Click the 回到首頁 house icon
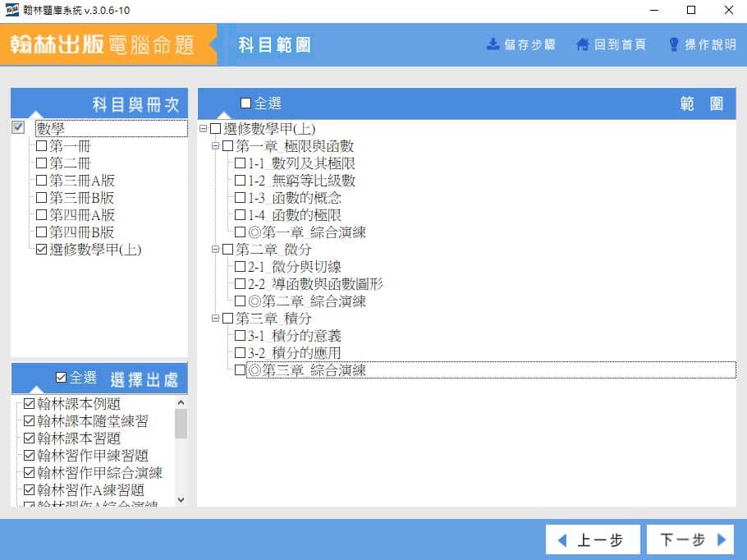 tap(582, 45)
